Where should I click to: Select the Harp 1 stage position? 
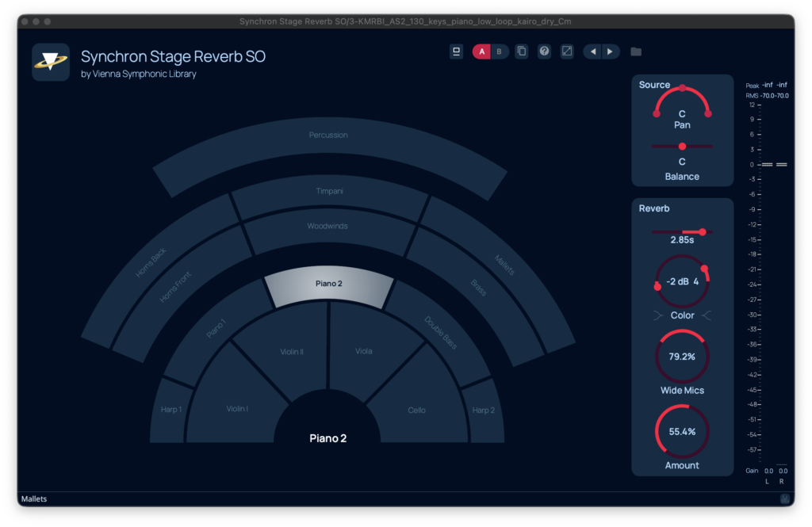[x=171, y=410]
